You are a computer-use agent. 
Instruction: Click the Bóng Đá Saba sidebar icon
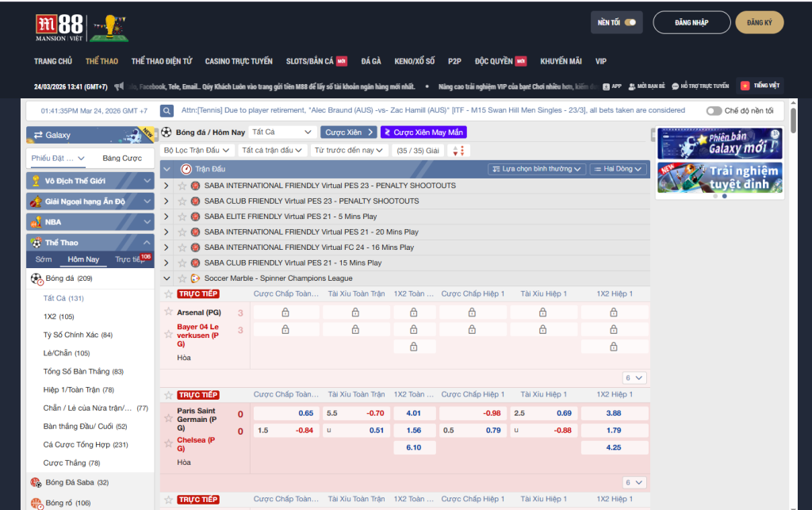[36, 482]
